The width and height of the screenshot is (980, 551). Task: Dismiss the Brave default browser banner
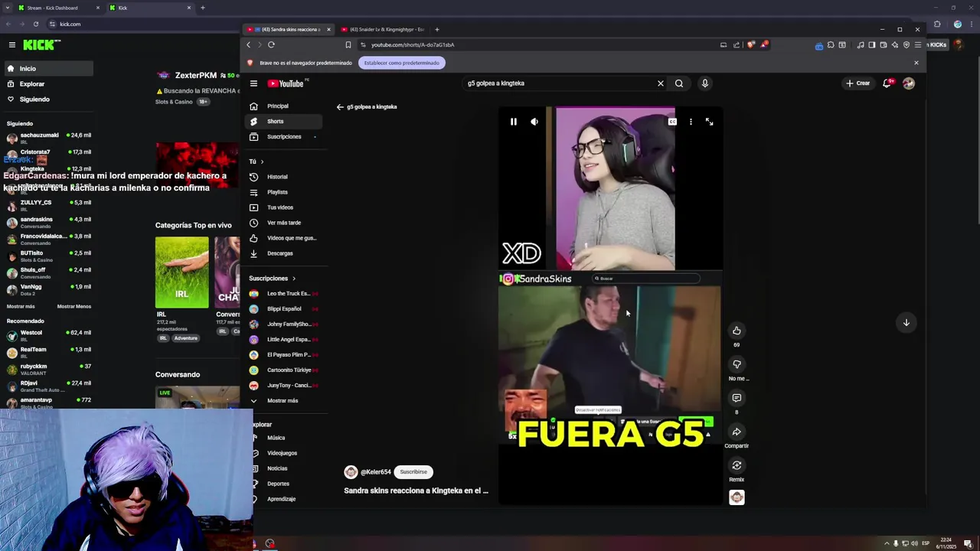(x=916, y=63)
